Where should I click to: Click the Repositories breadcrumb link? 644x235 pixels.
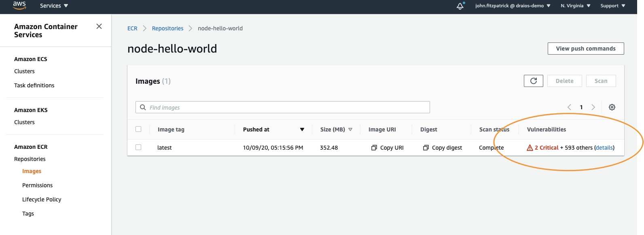pyautogui.click(x=167, y=28)
